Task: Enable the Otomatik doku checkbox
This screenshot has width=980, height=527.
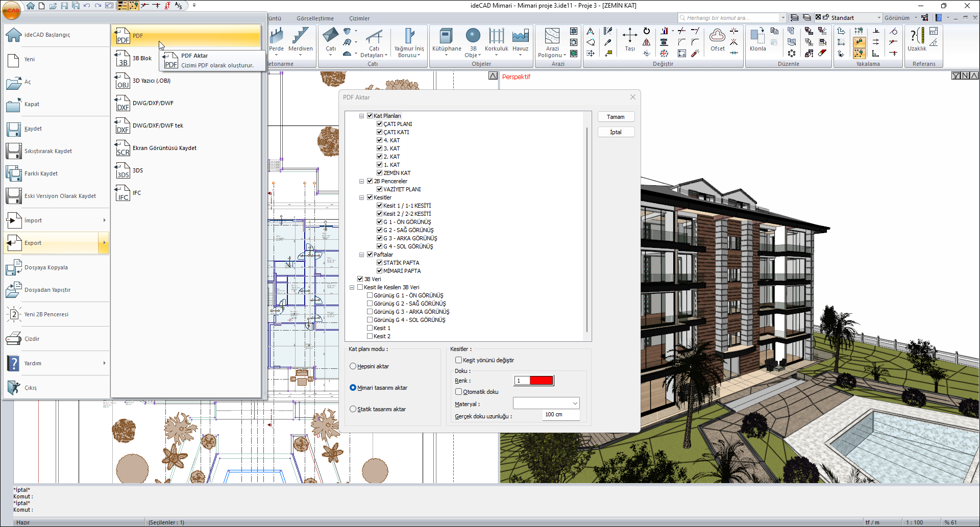Action: (x=458, y=392)
